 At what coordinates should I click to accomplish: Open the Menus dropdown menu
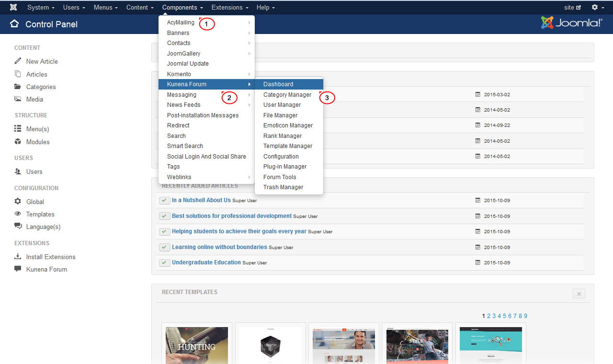click(106, 7)
